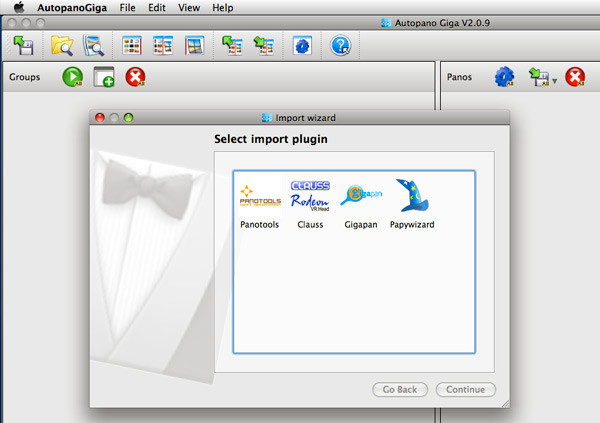Viewport: 600px width, 423px height.
Task: Select the Panotools import plugin
Action: coord(260,204)
